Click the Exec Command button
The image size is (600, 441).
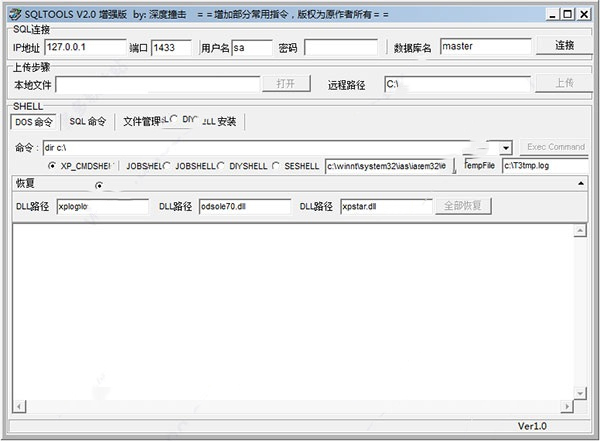pyautogui.click(x=556, y=147)
